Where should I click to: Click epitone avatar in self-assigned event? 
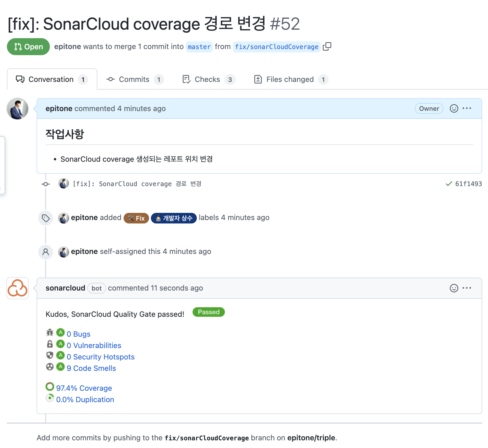64,252
